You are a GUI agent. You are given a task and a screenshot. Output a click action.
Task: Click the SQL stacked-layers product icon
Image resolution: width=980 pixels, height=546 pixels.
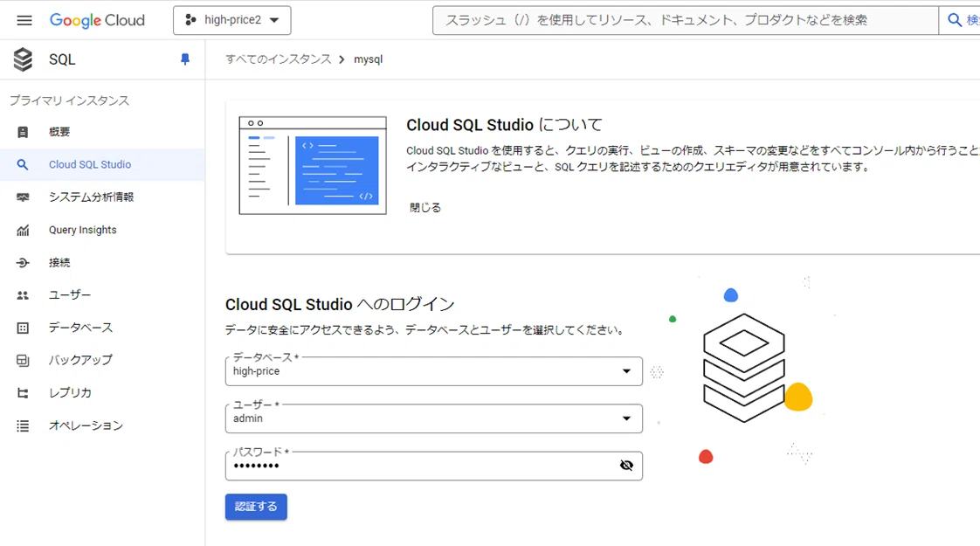[x=23, y=59]
